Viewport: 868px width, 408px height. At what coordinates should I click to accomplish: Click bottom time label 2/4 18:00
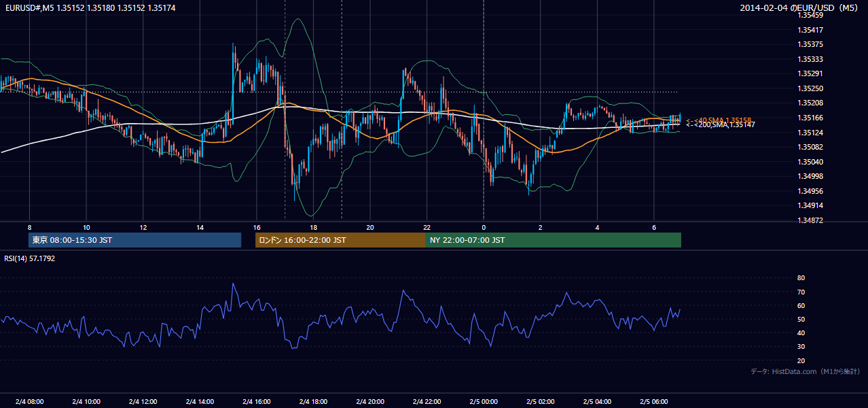[x=312, y=401]
